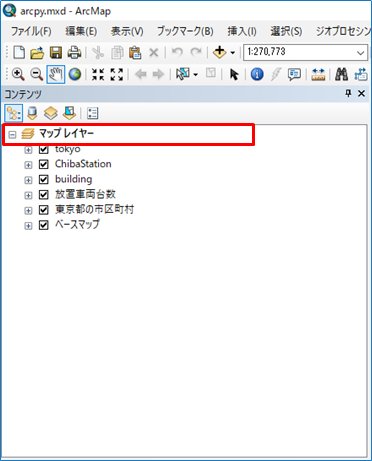Switch to List By Drawing Order
This screenshot has width=372, height=461.
[x=14, y=113]
